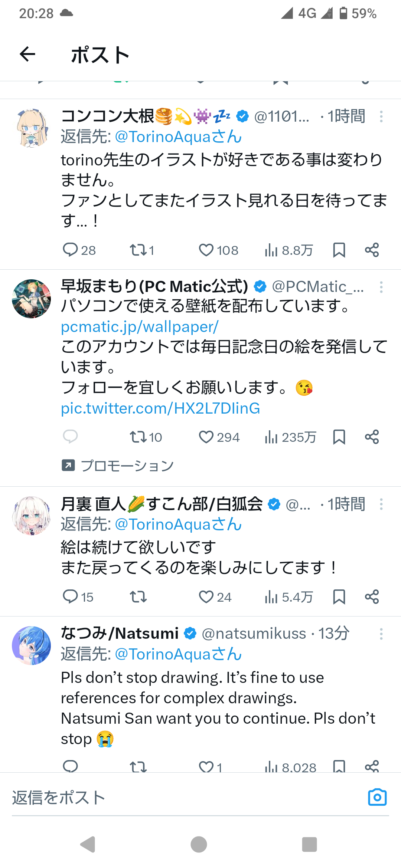This screenshot has width=401, height=868.
Task: Open the pic.twitter.com/HX2L7DlinG link
Action: point(160,408)
